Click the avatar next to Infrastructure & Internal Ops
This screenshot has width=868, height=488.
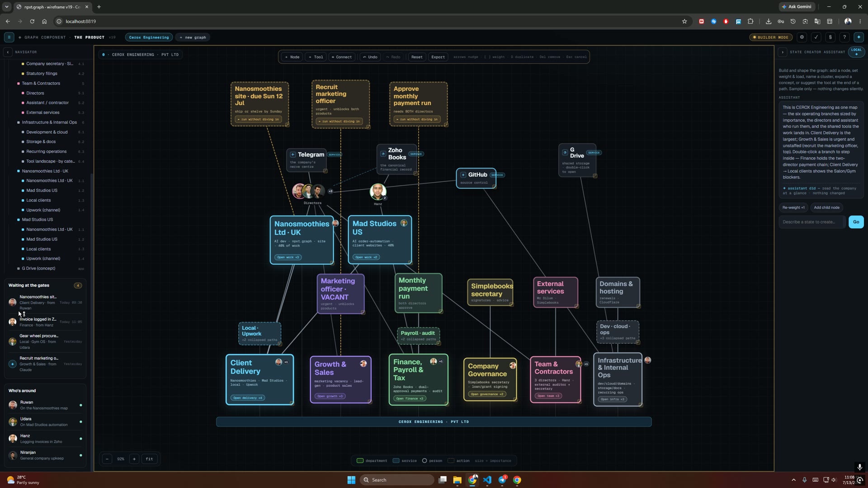pos(648,360)
